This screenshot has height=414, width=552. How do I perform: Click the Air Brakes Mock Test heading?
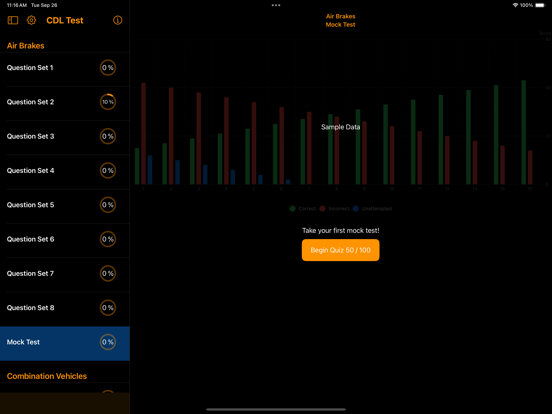(340, 20)
